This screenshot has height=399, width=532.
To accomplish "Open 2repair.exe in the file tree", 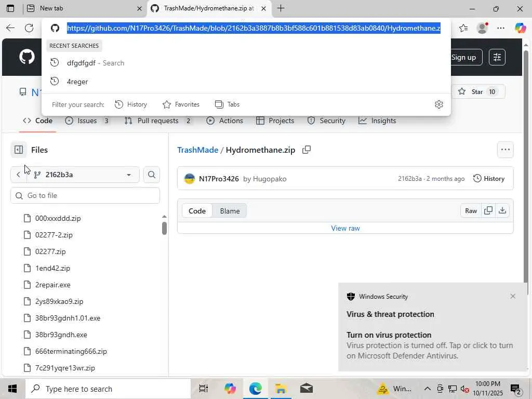I will [53, 285].
